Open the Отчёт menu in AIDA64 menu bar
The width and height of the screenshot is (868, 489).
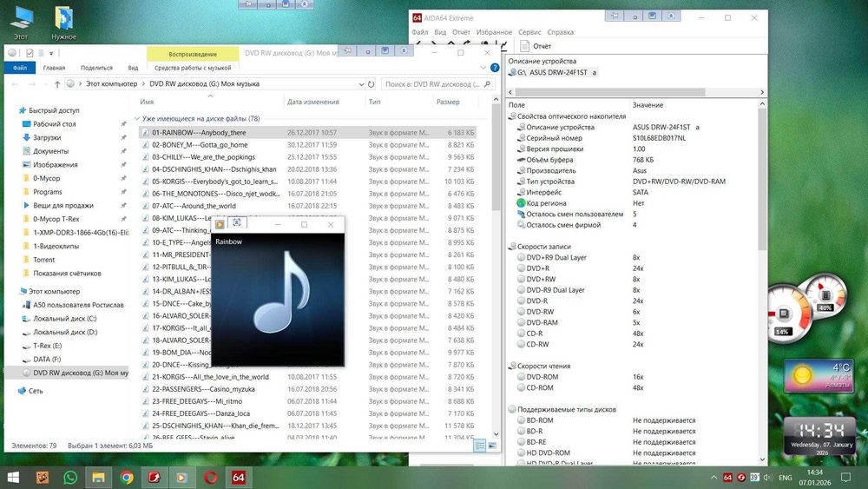461,32
